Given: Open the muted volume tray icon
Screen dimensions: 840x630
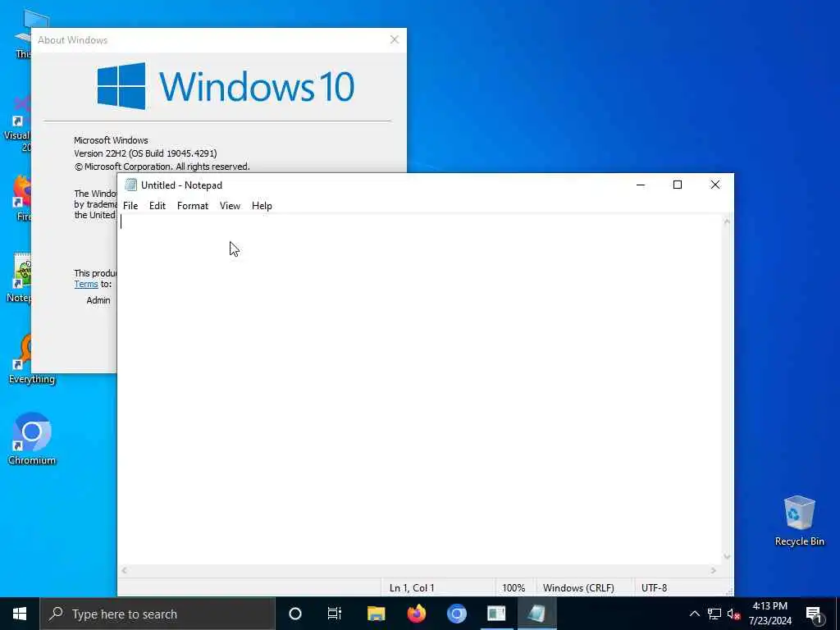Looking at the screenshot, I should pyautogui.click(x=733, y=614).
